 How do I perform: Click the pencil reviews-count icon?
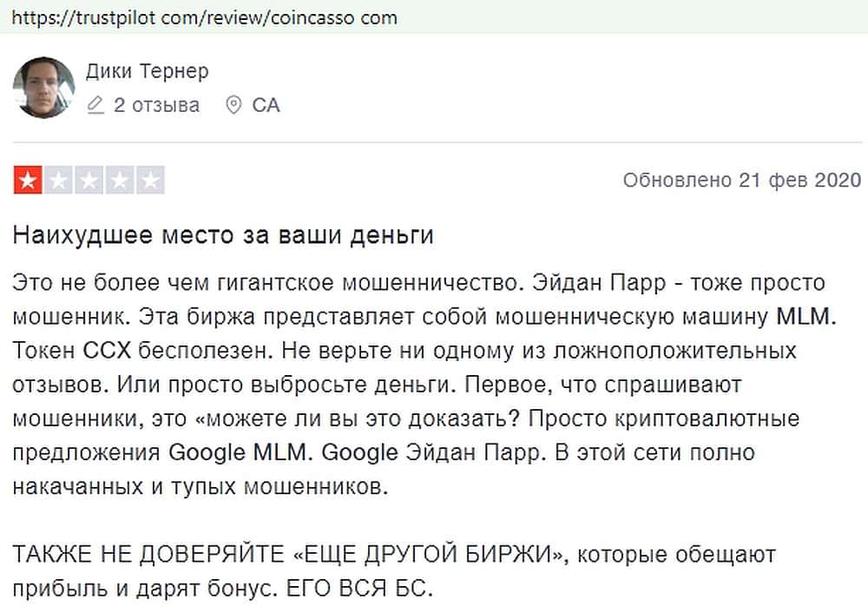tap(96, 106)
